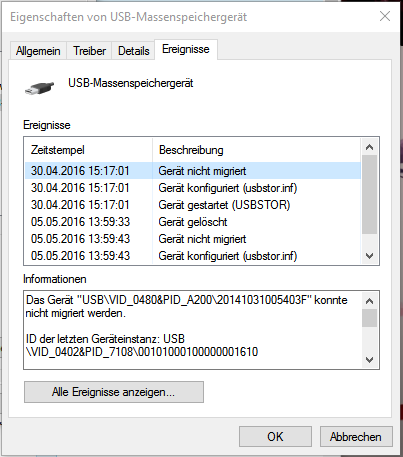Screen dimensions: 403x457
Task: Click the events list scroll-up arrow
Action: pyautogui.click(x=369, y=147)
